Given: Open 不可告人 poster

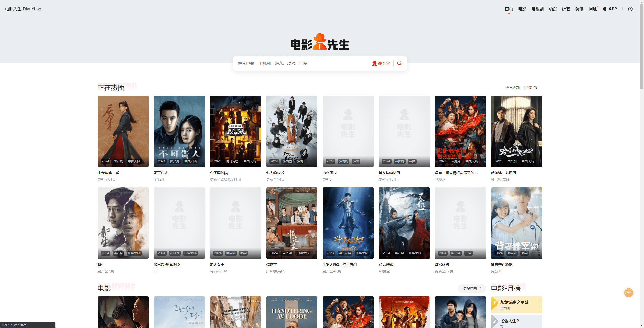Looking at the screenshot, I should [x=179, y=131].
